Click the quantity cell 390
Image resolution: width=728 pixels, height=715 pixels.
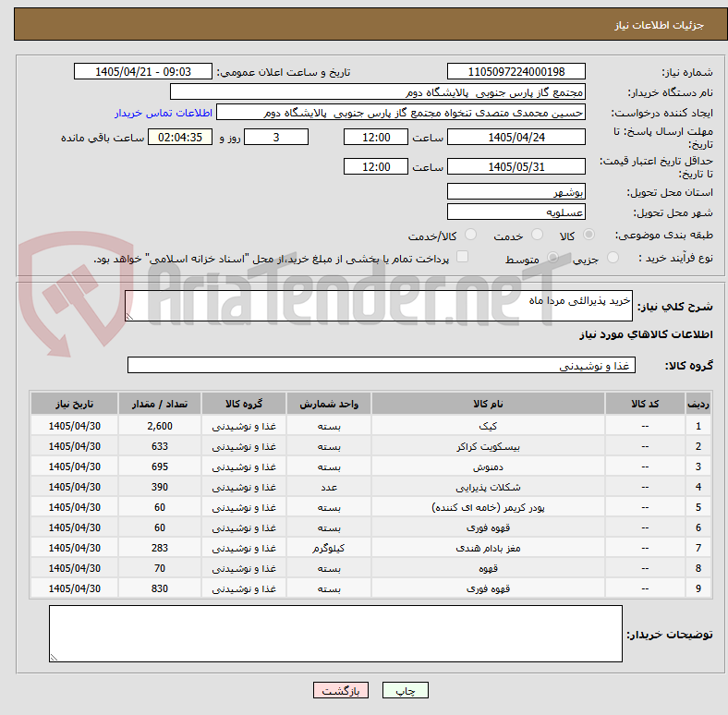pos(160,487)
